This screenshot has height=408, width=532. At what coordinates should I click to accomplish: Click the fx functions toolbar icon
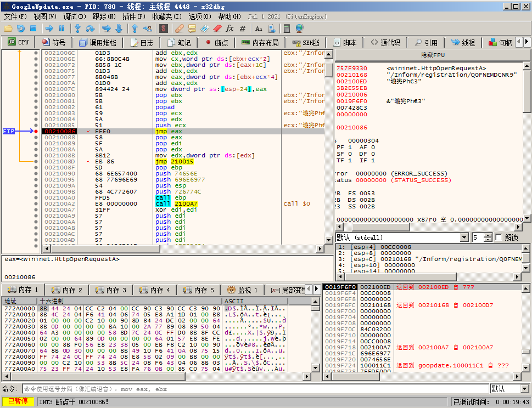tap(229, 28)
